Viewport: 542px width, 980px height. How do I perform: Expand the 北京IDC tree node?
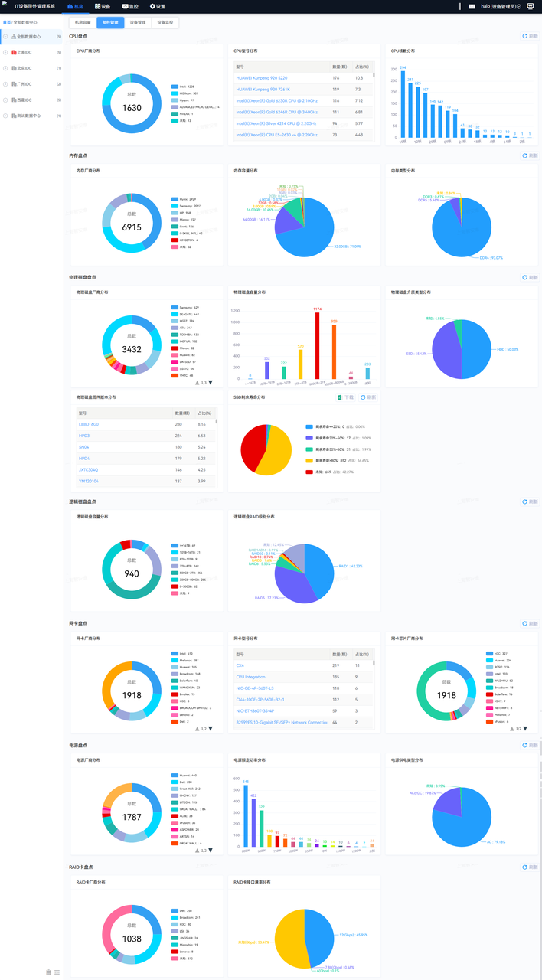point(5,68)
